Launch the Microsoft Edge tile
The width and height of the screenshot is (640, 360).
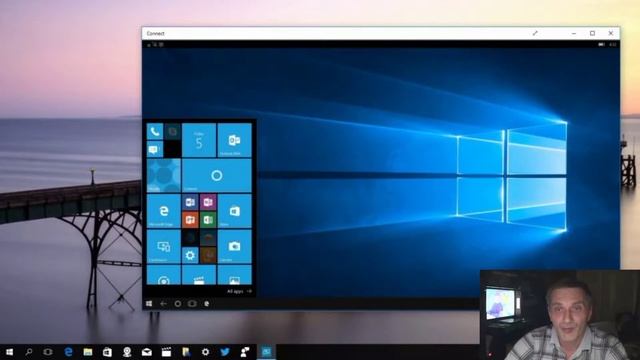(164, 211)
